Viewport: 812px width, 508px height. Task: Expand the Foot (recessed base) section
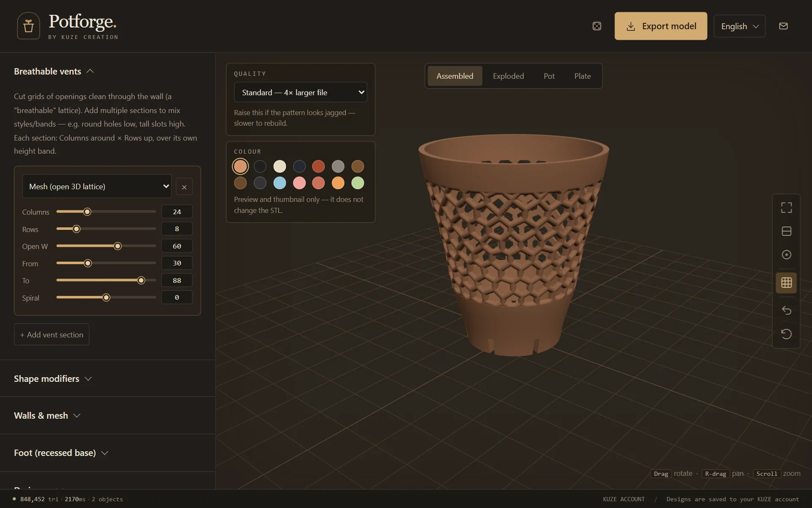point(61,453)
